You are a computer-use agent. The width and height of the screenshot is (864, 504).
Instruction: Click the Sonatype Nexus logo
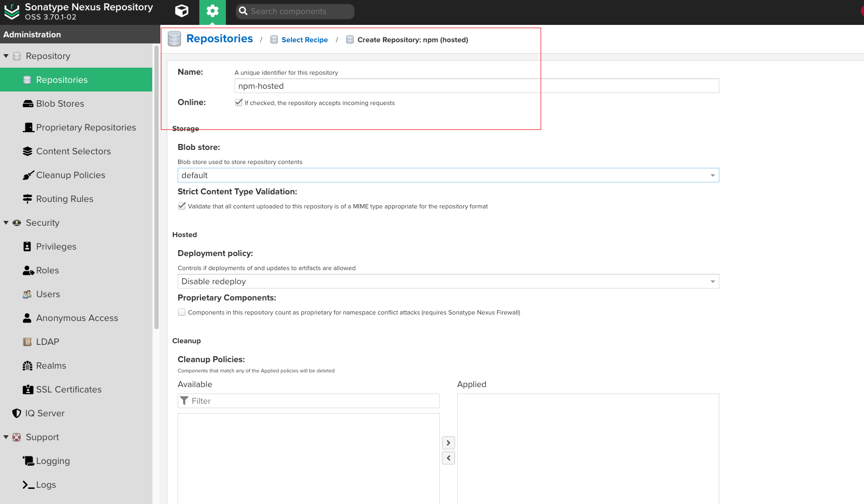pyautogui.click(x=12, y=11)
